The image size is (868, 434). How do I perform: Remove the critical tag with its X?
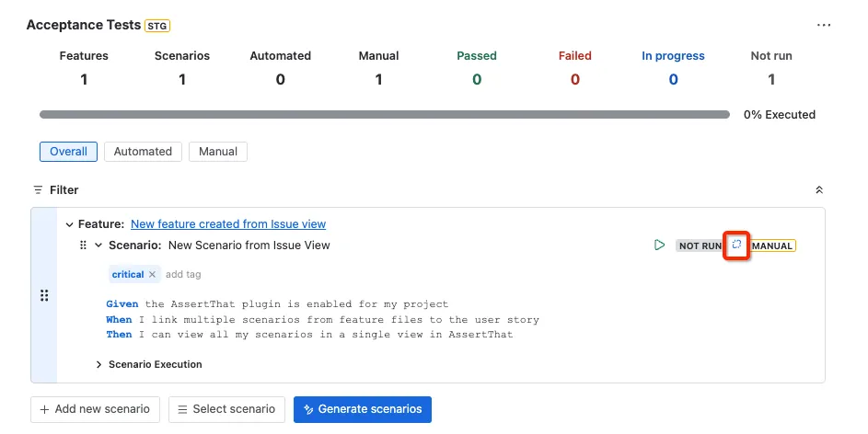(x=152, y=274)
